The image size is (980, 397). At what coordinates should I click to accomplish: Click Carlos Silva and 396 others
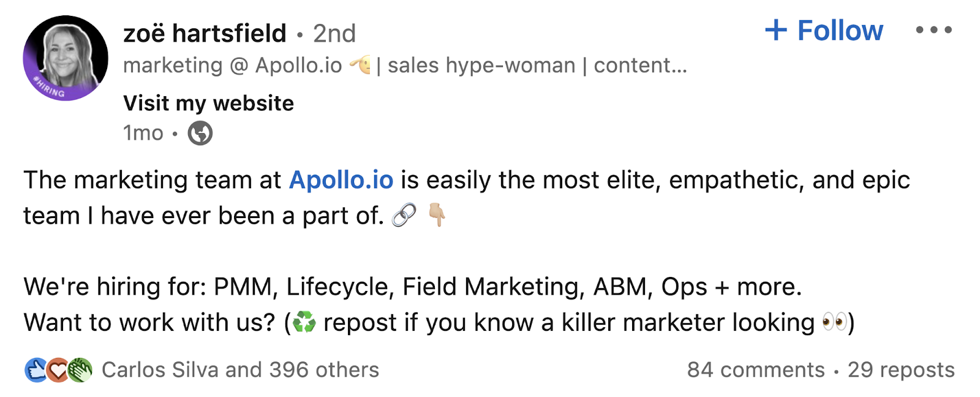(x=241, y=369)
